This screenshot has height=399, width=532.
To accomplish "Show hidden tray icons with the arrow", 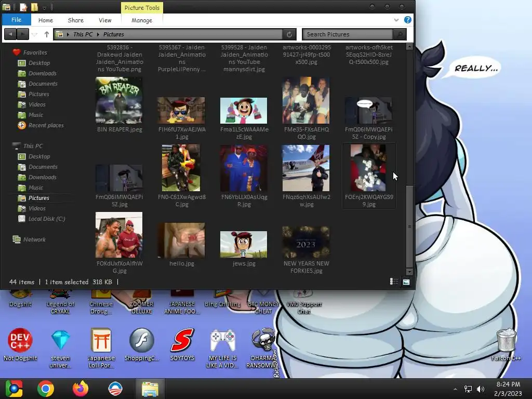I will click(455, 389).
